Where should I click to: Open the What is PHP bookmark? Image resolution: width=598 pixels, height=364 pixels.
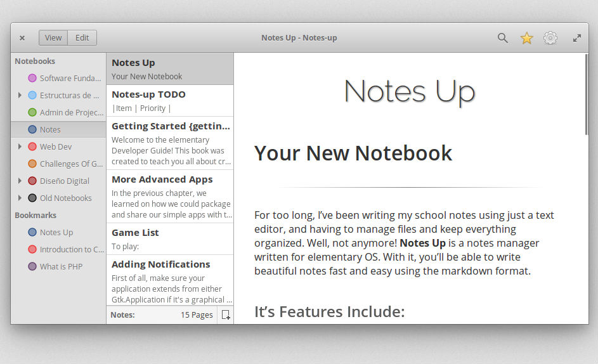[x=58, y=266]
